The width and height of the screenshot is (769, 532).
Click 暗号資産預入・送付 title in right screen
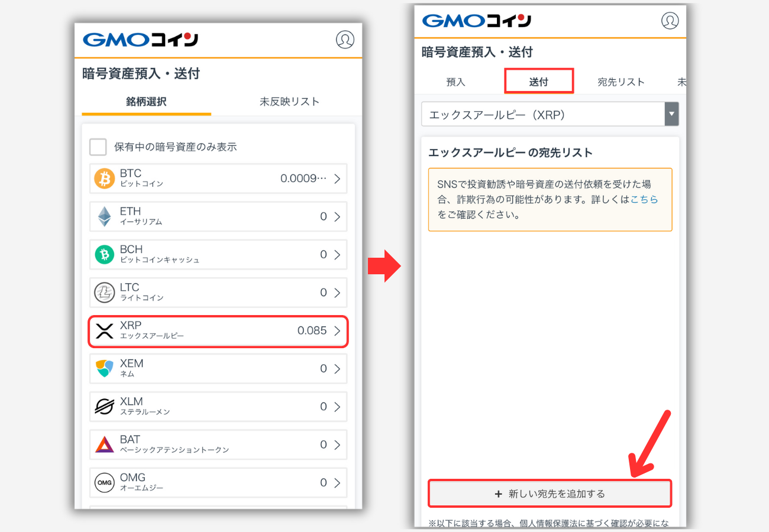pyautogui.click(x=477, y=52)
